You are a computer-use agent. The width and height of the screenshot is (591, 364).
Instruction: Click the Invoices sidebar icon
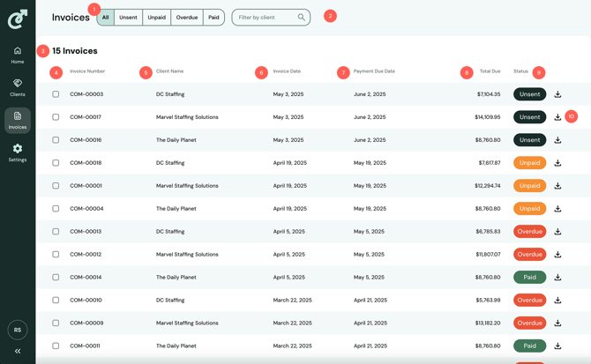(18, 120)
